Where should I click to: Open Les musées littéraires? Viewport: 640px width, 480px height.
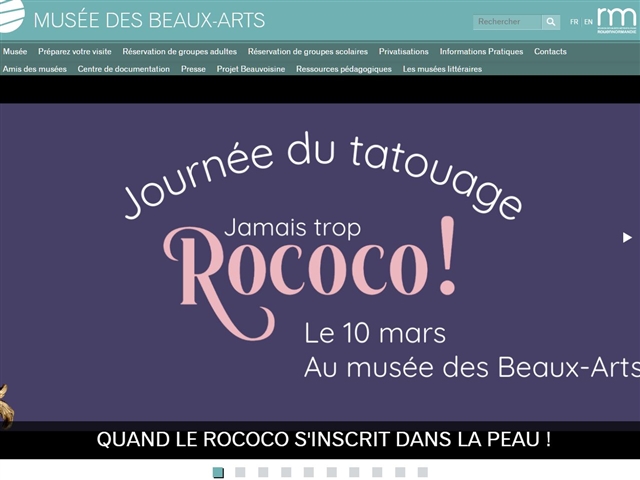[442, 69]
